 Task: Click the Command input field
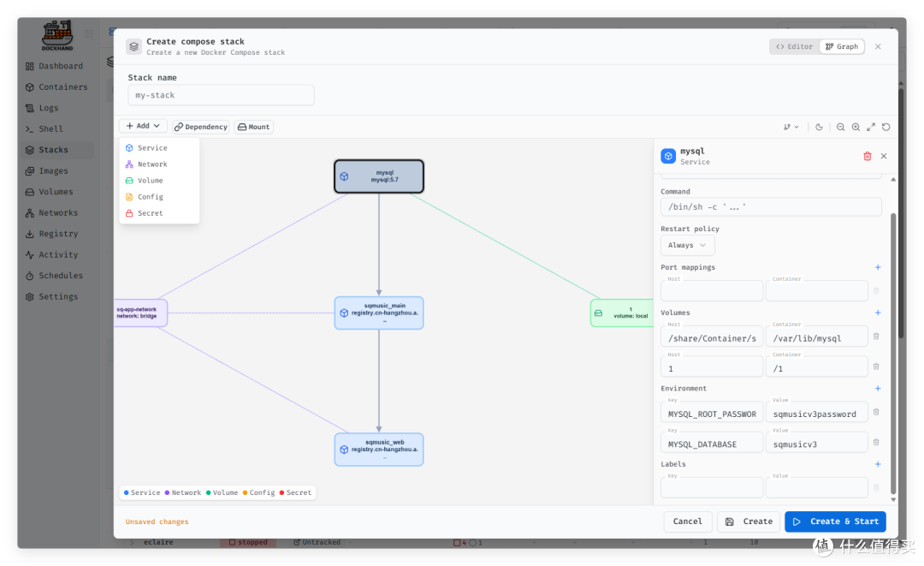[771, 207]
